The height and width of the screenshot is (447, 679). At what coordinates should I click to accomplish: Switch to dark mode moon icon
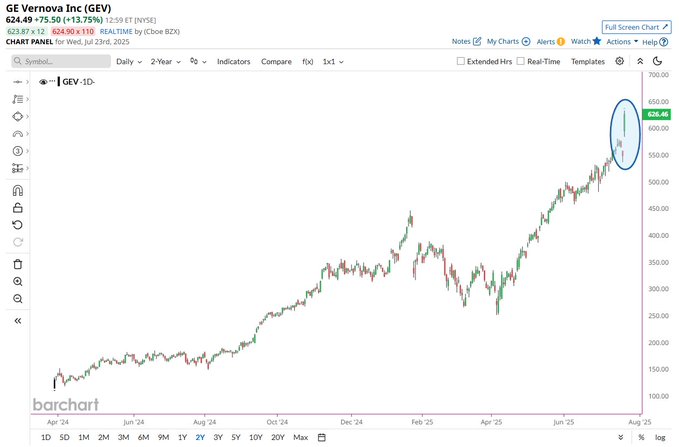[657, 61]
